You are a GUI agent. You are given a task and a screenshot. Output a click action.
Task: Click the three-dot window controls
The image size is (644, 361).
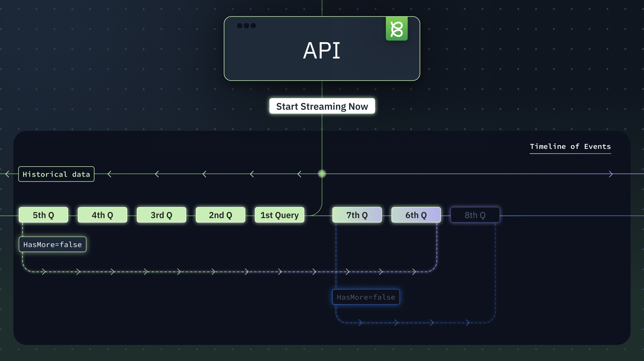(x=246, y=26)
